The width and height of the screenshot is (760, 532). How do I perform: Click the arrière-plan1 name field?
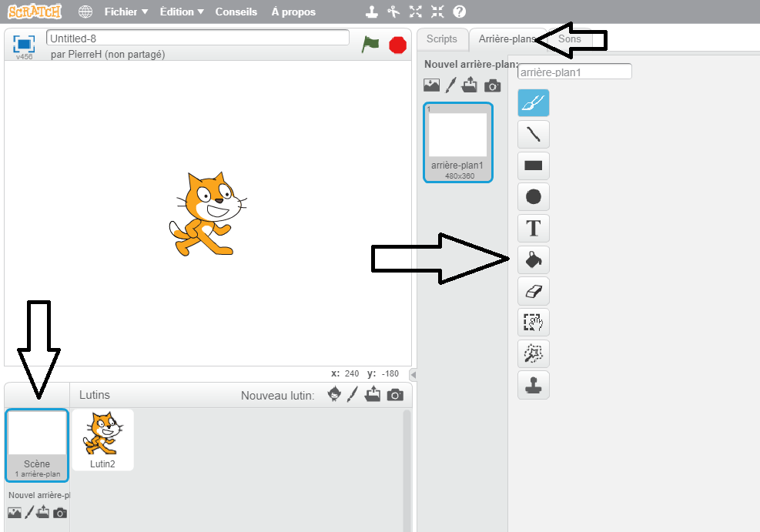(x=574, y=72)
